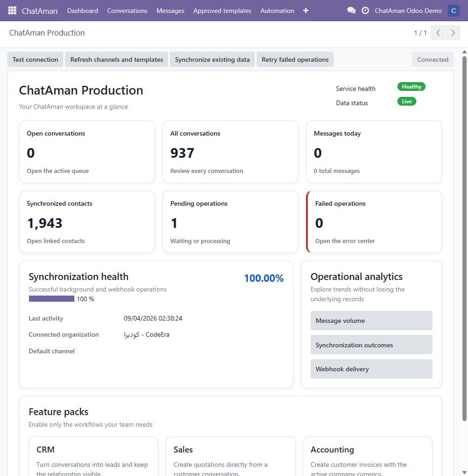Click the Service health label
The height and width of the screenshot is (476, 468).
(356, 89)
